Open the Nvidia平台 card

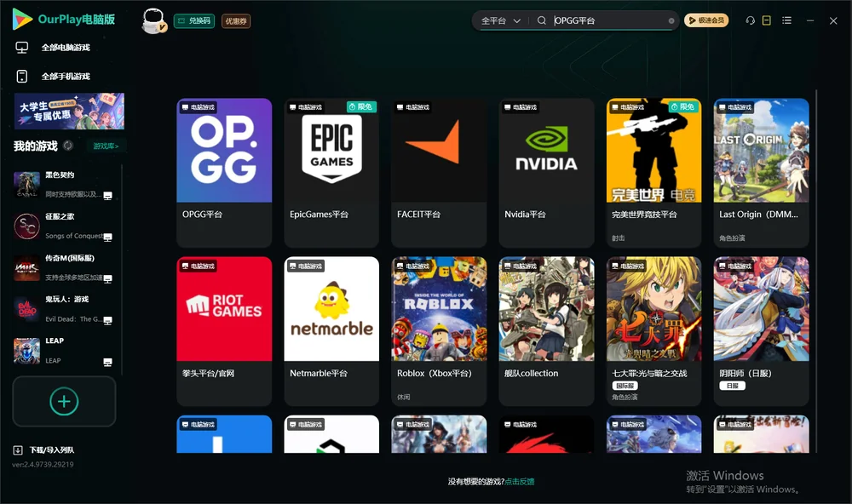pyautogui.click(x=547, y=173)
